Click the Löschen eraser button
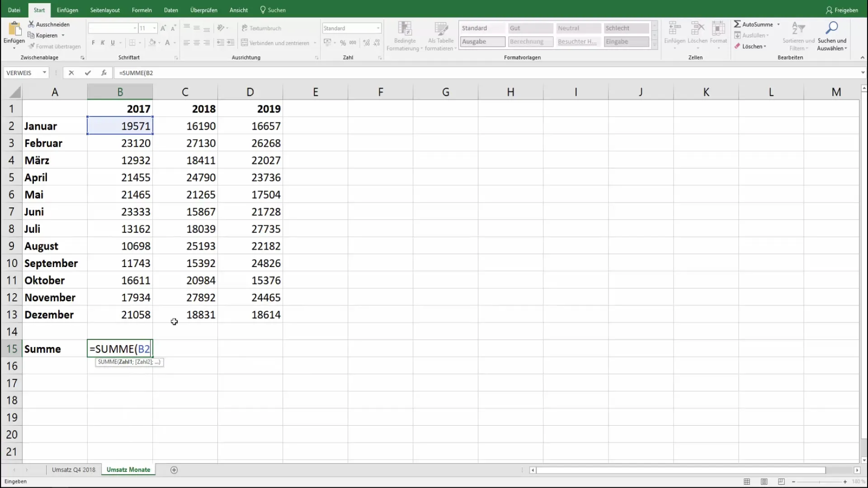 (x=750, y=47)
